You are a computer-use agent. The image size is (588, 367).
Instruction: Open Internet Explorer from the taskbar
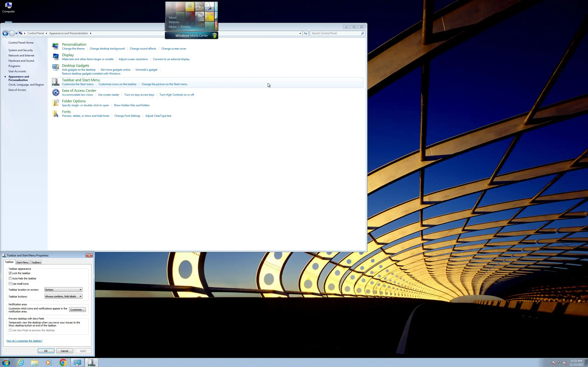point(21,362)
